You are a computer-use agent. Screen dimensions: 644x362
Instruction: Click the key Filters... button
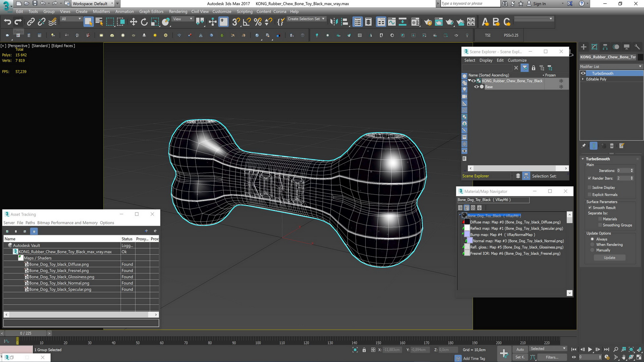pyautogui.click(x=552, y=357)
